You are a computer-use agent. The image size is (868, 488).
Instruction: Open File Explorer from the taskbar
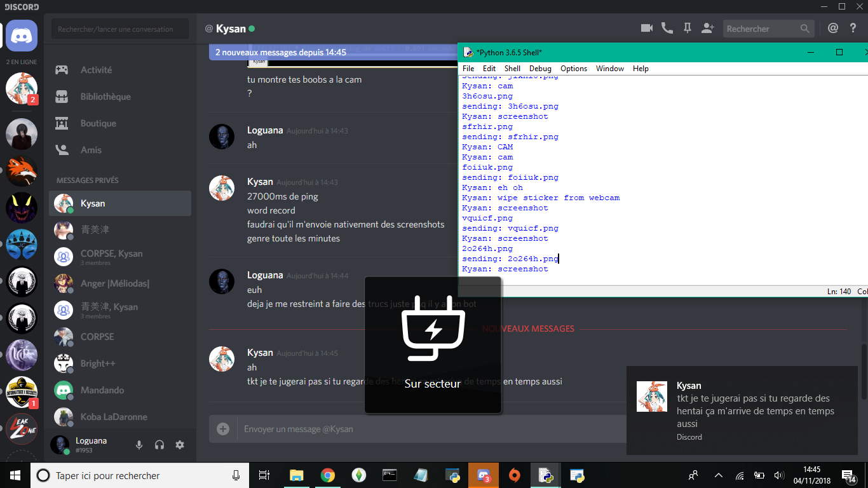296,475
